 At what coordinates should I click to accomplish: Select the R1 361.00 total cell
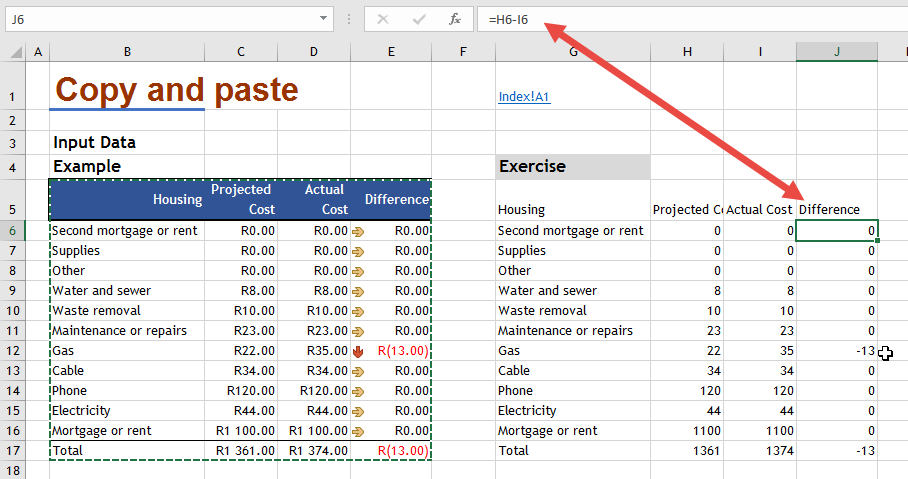click(x=241, y=451)
